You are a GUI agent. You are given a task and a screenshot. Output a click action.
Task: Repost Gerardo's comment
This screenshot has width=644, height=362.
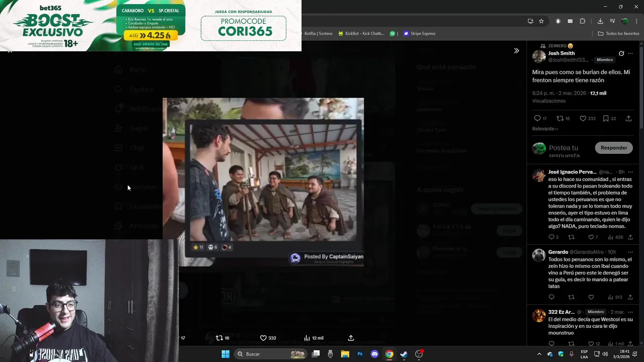pyautogui.click(x=571, y=297)
